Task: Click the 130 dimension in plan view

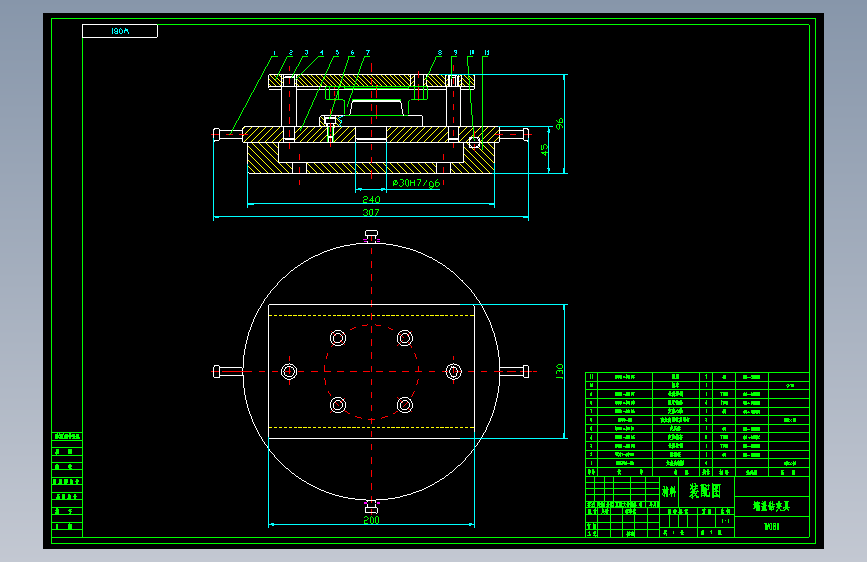Action: pos(560,371)
